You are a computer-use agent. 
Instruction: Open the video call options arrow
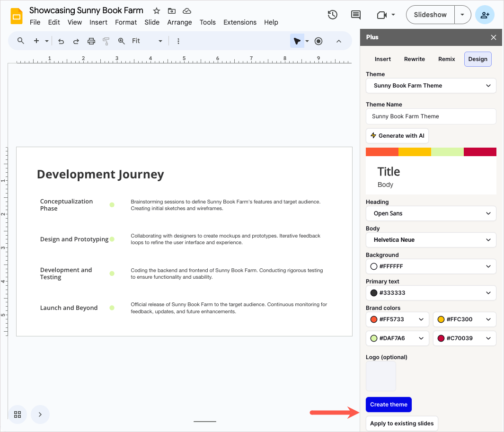393,15
